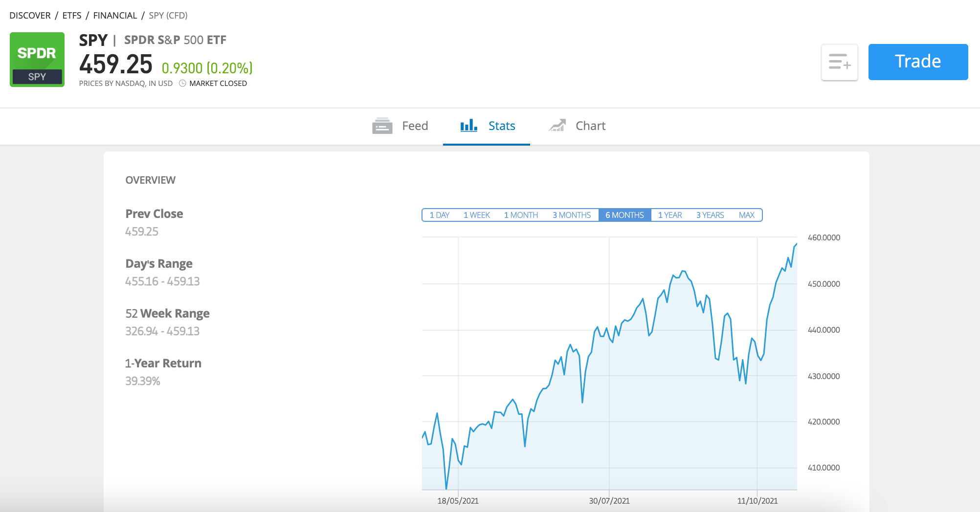Click the SPY ticker heading
980x512 pixels.
pos(93,40)
